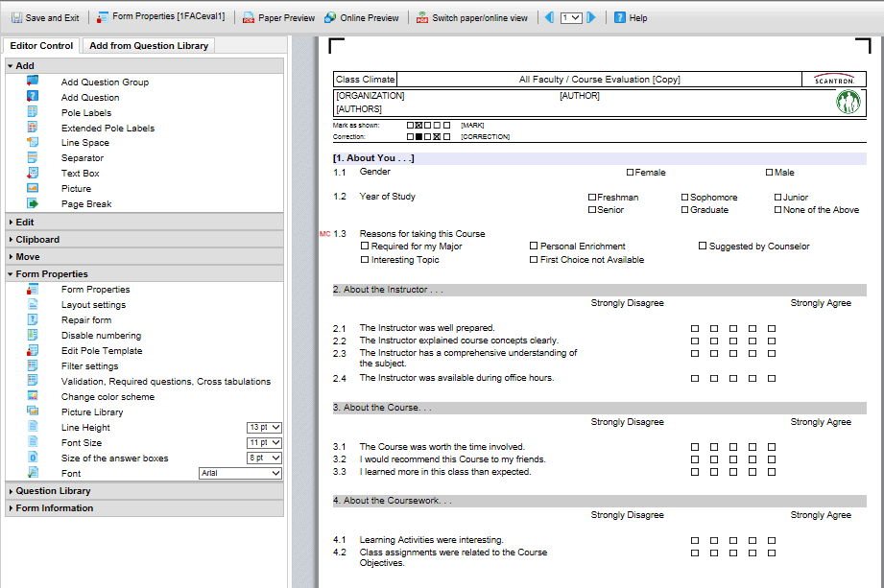Select question 2.1 Instructor was well prepared
The width and height of the screenshot is (884, 588).
pyautogui.click(x=427, y=328)
